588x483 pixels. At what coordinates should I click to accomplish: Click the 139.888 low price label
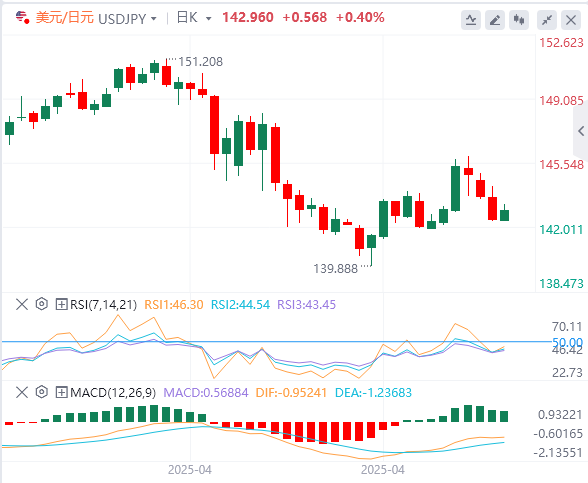(x=335, y=268)
